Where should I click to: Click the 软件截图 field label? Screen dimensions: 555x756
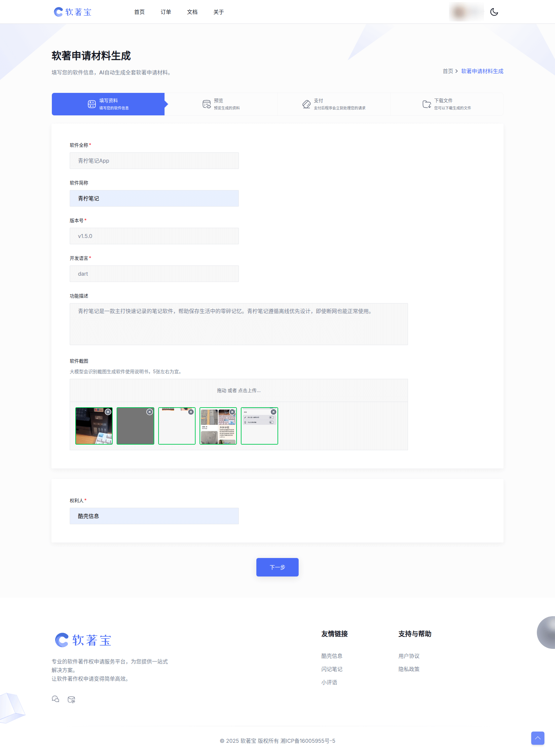(x=79, y=361)
